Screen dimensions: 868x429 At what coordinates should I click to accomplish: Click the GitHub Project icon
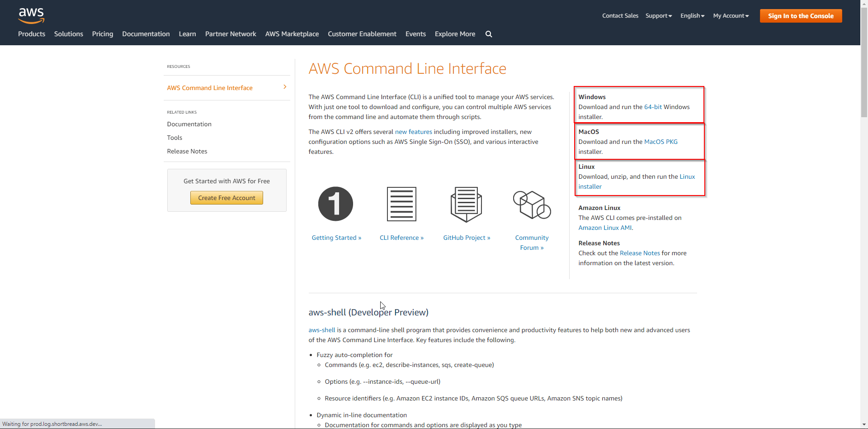[466, 204]
